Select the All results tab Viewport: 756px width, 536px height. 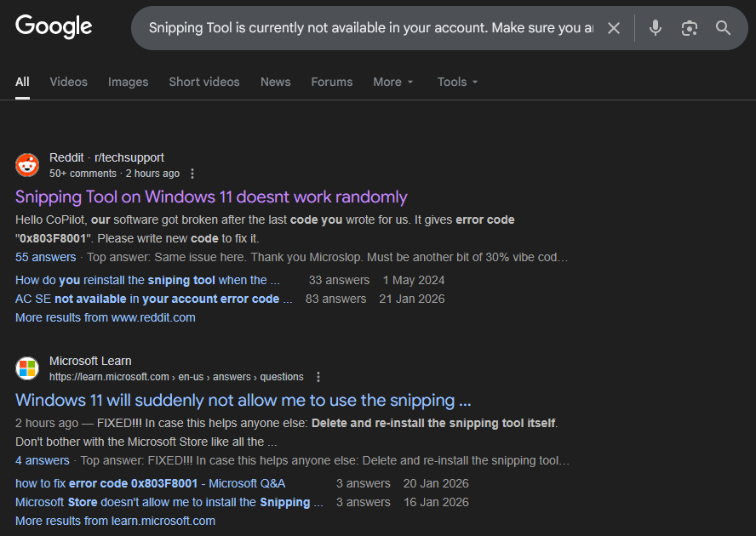point(22,82)
